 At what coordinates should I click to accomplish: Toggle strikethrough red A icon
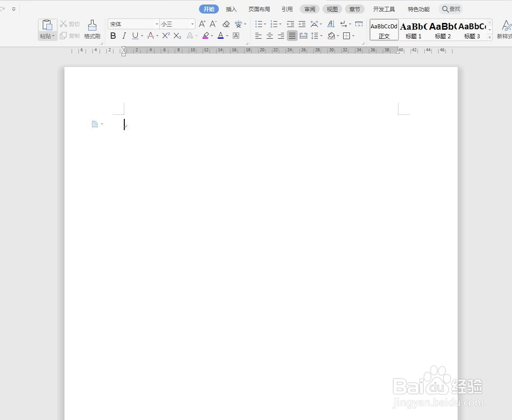(150, 36)
